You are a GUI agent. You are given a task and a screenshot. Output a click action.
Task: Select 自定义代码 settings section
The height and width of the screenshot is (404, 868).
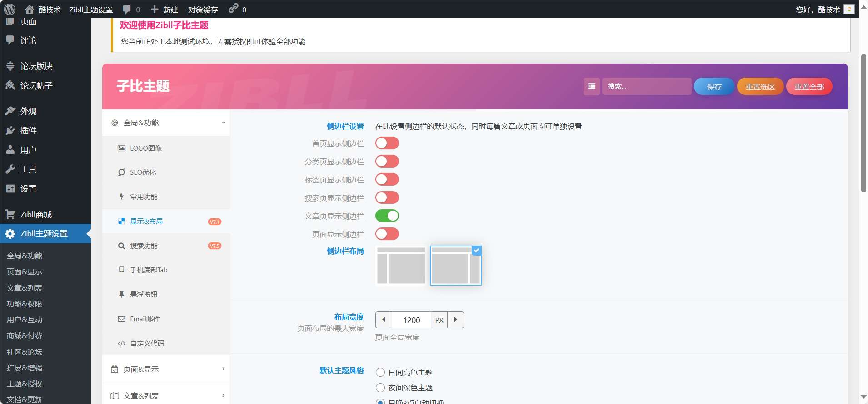coord(166,344)
